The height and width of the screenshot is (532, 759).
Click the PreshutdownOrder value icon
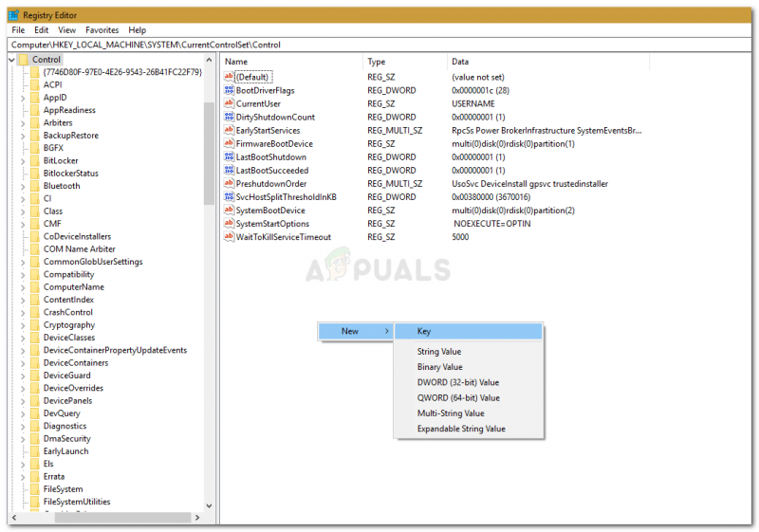(x=229, y=183)
